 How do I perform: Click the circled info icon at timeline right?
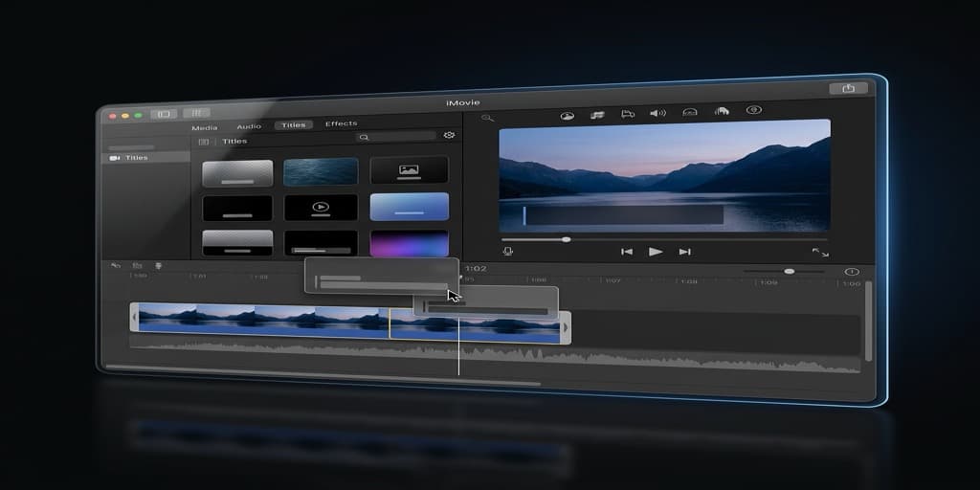click(851, 272)
